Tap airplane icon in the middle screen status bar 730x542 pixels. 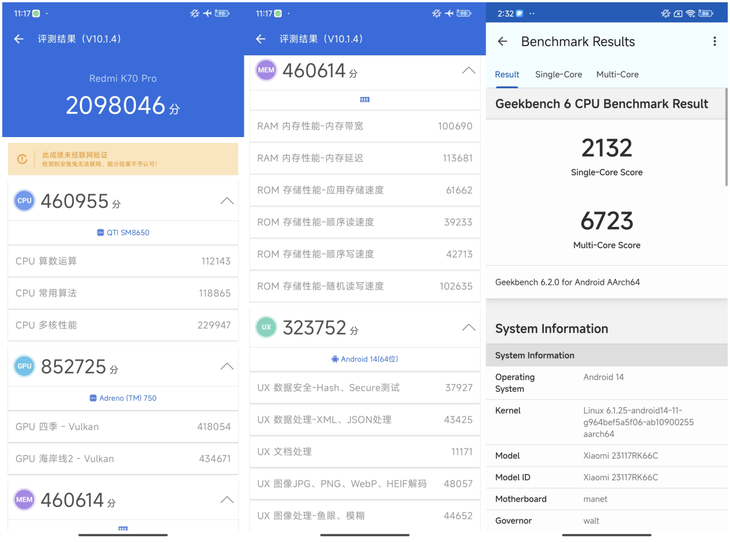point(449,14)
